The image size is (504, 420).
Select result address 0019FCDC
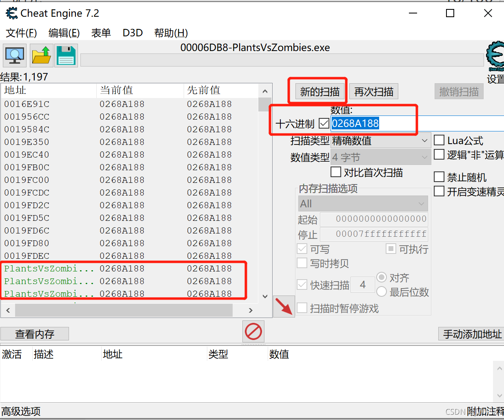tap(27, 193)
